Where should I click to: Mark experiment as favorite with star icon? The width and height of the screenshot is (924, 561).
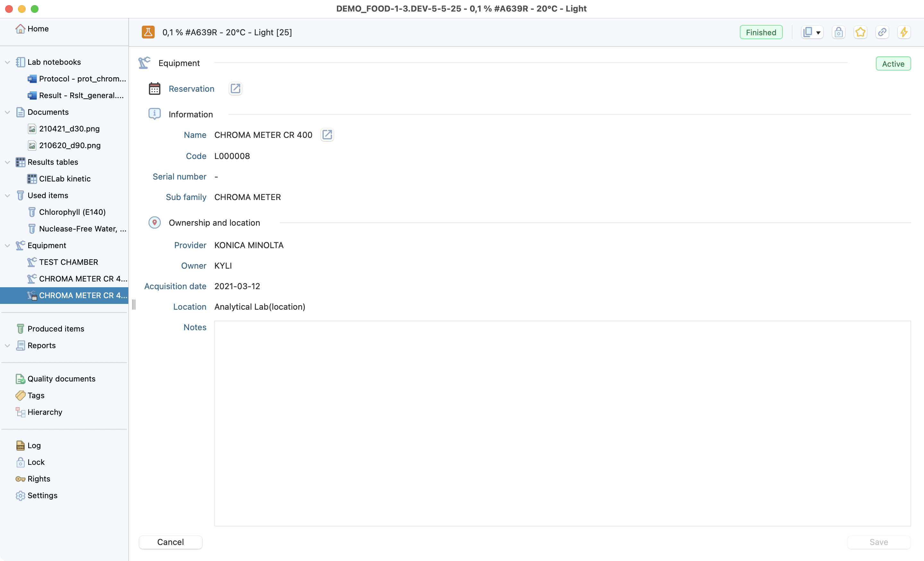pos(860,32)
